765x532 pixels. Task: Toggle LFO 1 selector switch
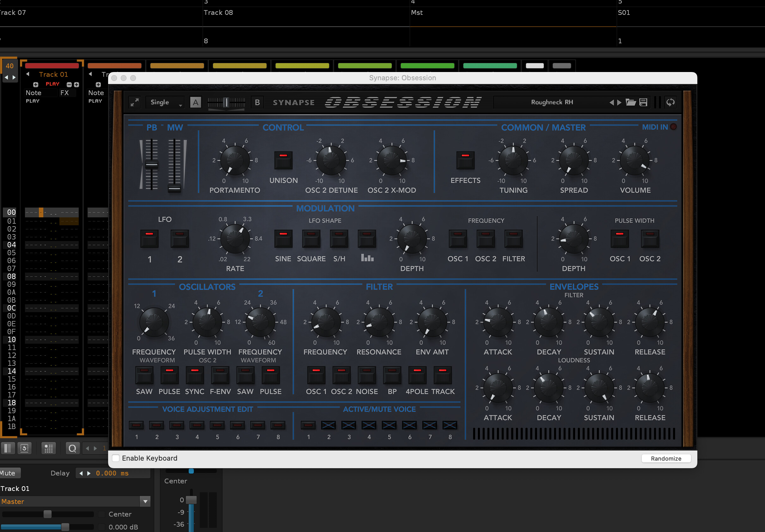[149, 239]
